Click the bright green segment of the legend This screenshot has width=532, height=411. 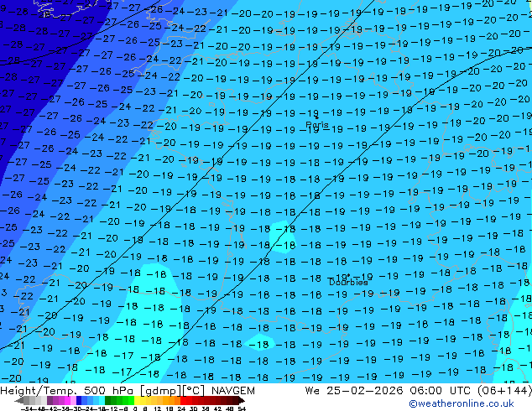point(131,400)
